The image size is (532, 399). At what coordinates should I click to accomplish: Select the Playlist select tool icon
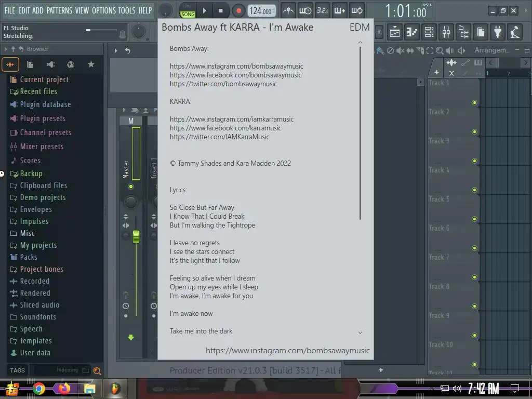pos(430,50)
